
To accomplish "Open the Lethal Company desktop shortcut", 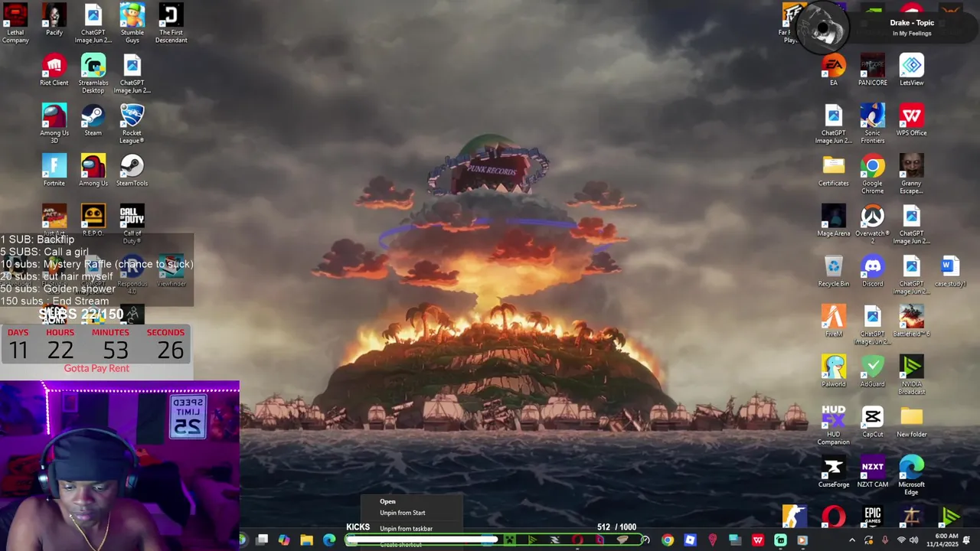I will click(x=15, y=23).
